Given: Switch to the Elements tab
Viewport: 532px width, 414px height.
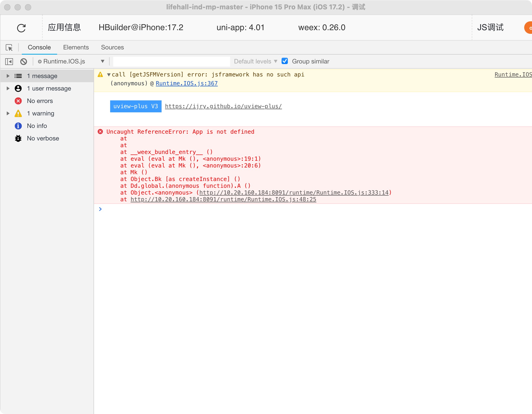Looking at the screenshot, I should (76, 47).
